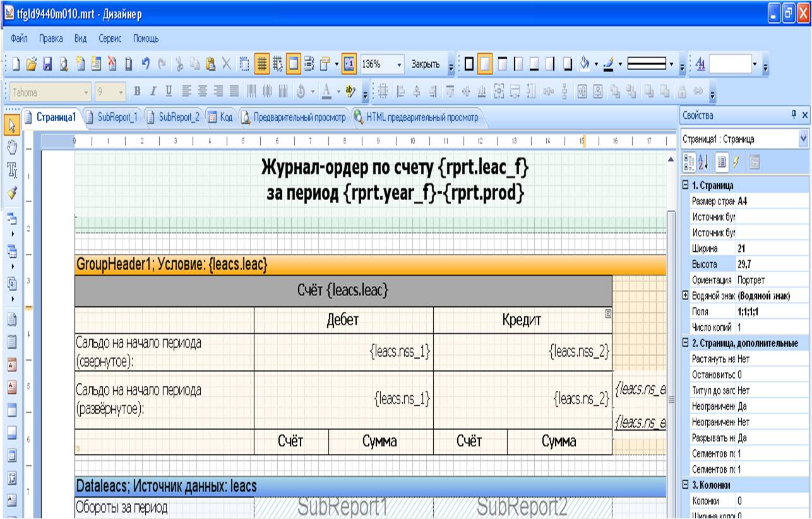The width and height of the screenshot is (812, 519).
Task: Pin the properties panel with the pushpin icon
Action: [792, 115]
